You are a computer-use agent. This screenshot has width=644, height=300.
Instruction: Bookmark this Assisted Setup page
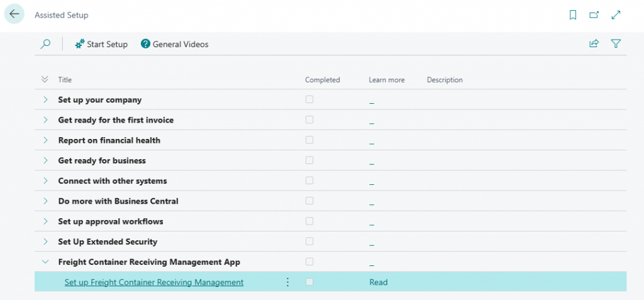(x=572, y=15)
